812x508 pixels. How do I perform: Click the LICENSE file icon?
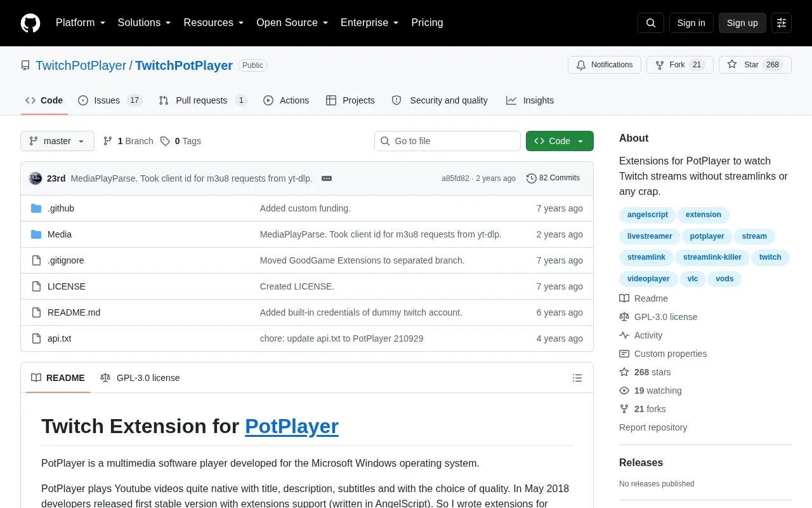click(x=36, y=286)
